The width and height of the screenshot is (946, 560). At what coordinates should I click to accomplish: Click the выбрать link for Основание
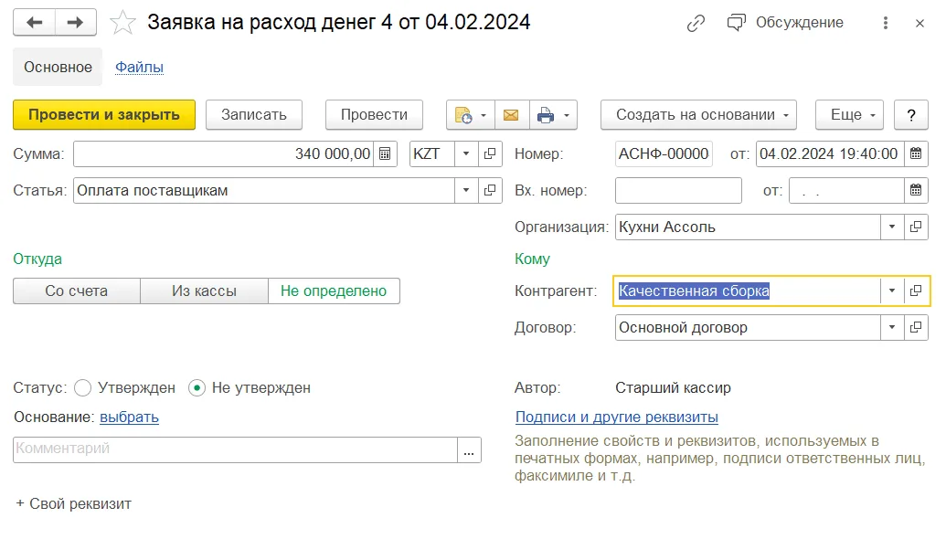(129, 417)
